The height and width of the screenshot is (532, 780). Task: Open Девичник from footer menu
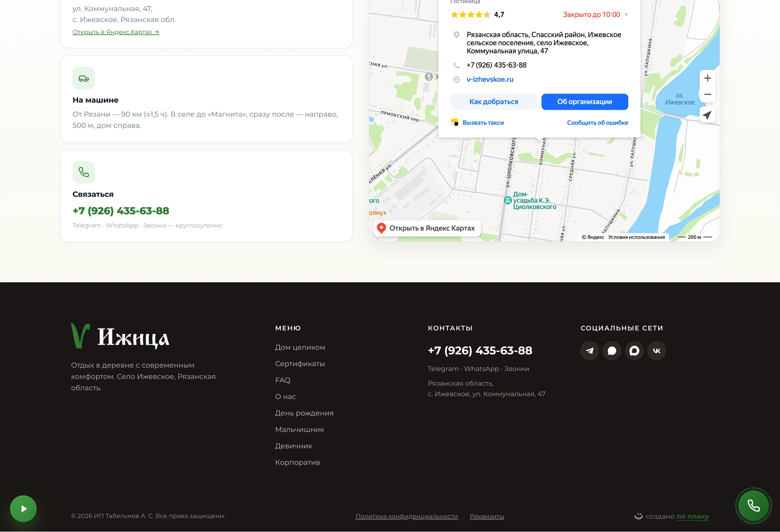point(294,446)
